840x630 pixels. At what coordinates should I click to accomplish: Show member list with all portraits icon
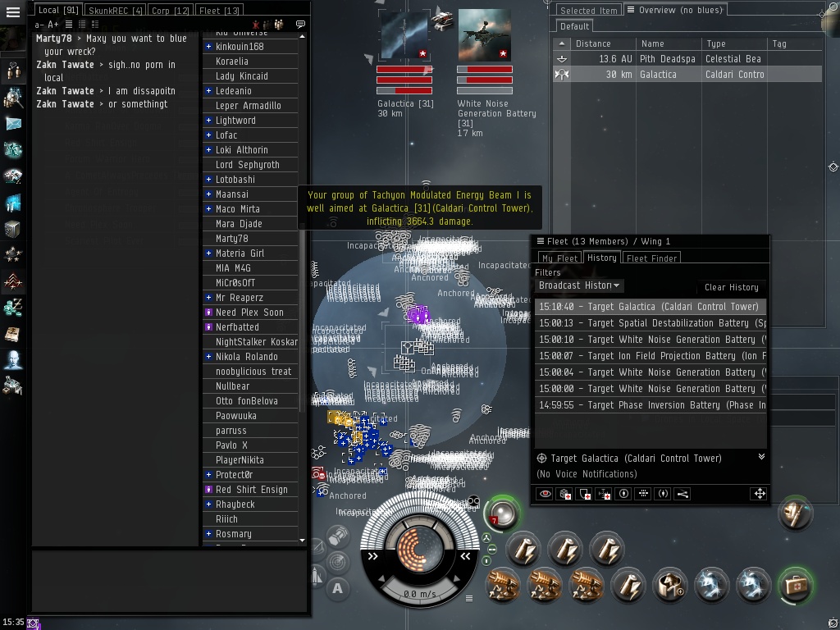[x=279, y=24]
